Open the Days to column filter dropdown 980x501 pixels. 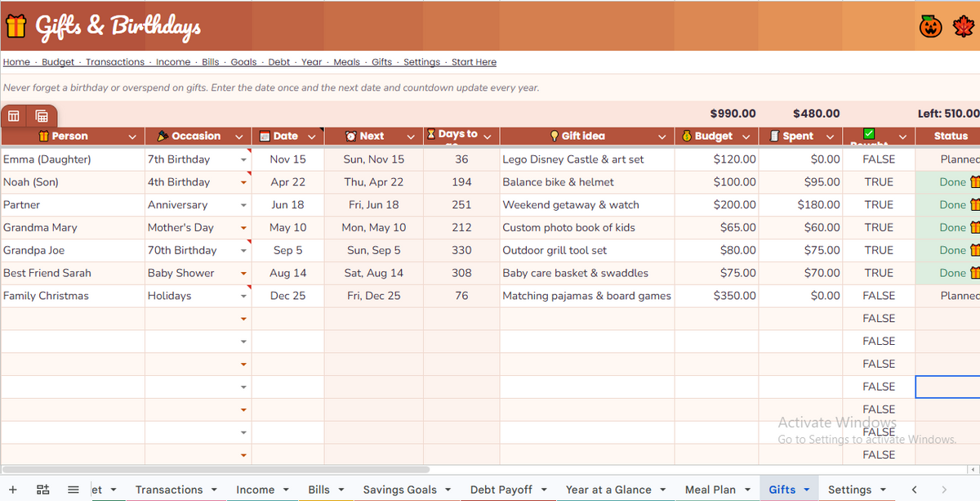point(488,136)
